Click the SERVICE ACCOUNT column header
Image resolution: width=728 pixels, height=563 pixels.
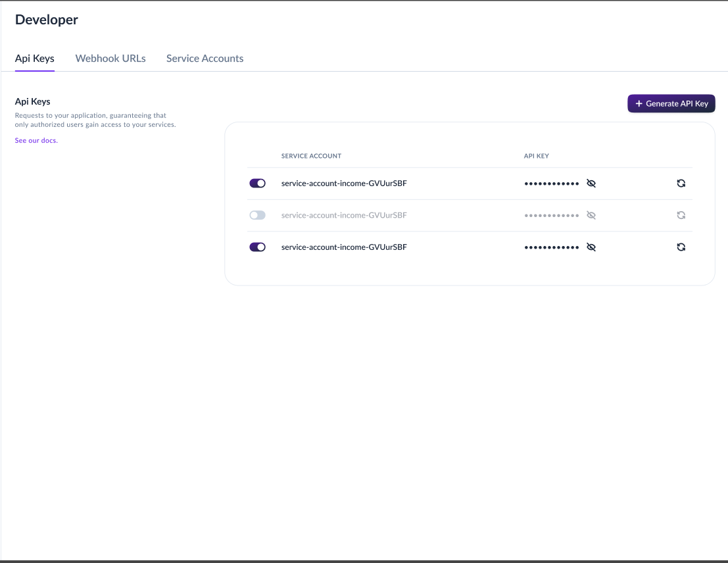point(311,156)
